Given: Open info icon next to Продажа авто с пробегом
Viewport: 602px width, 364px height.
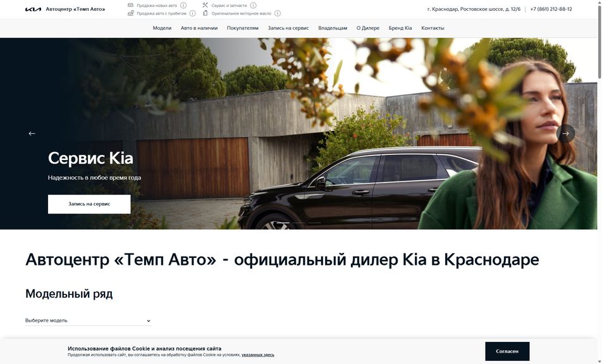Looking at the screenshot, I should pyautogui.click(x=193, y=13).
